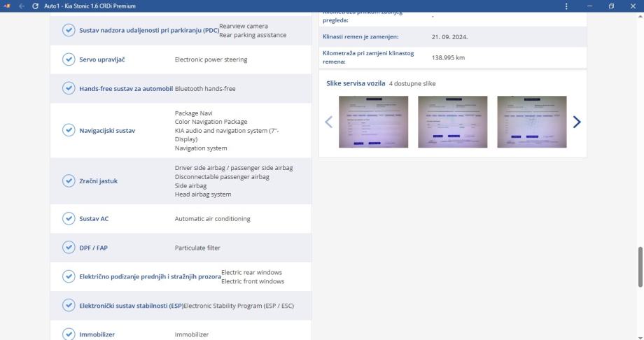Reload the page with refresh icon
Viewport: 644px width, 340px height.
tap(35, 6)
